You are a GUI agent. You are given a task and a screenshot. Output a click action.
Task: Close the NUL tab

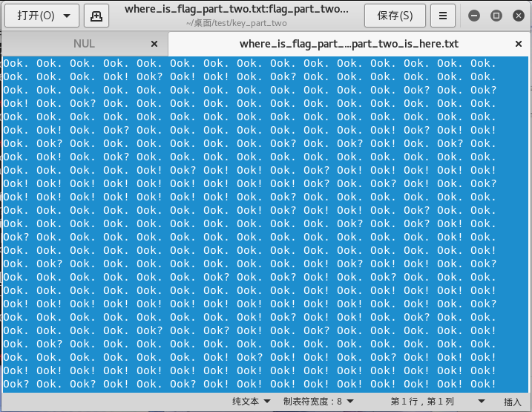[x=154, y=44]
